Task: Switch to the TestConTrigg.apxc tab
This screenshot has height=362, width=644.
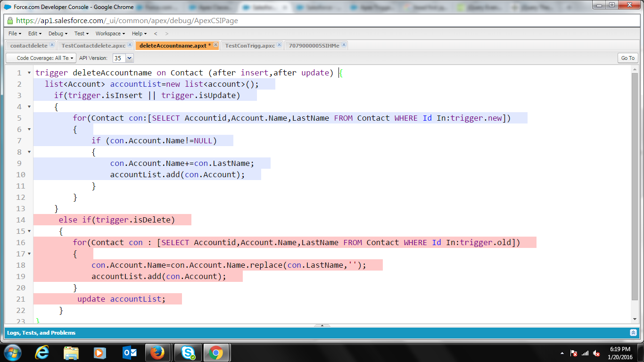Action: pyautogui.click(x=249, y=46)
